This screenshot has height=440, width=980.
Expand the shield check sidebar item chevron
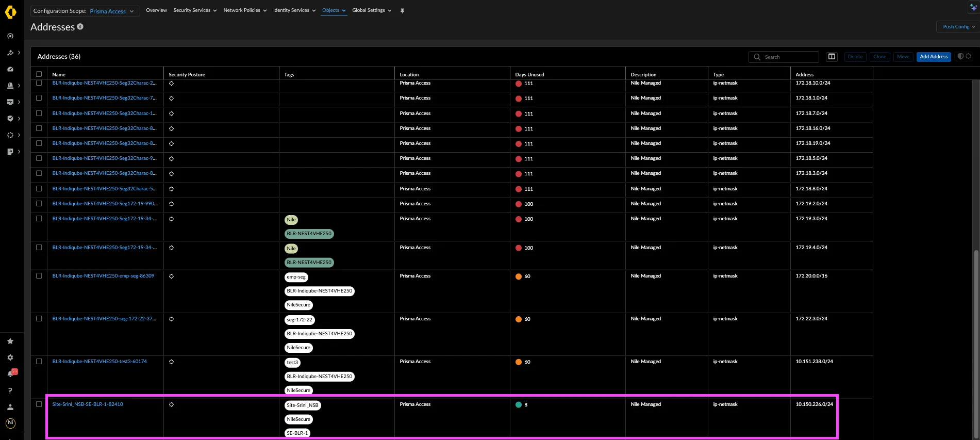tap(19, 119)
